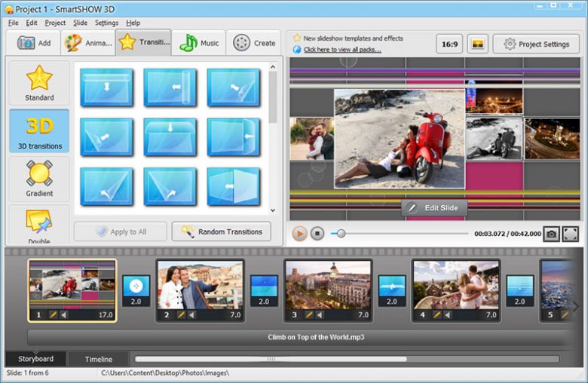Take a snapshot with camera icon
Screen dimensions: 588x383
pos(551,234)
